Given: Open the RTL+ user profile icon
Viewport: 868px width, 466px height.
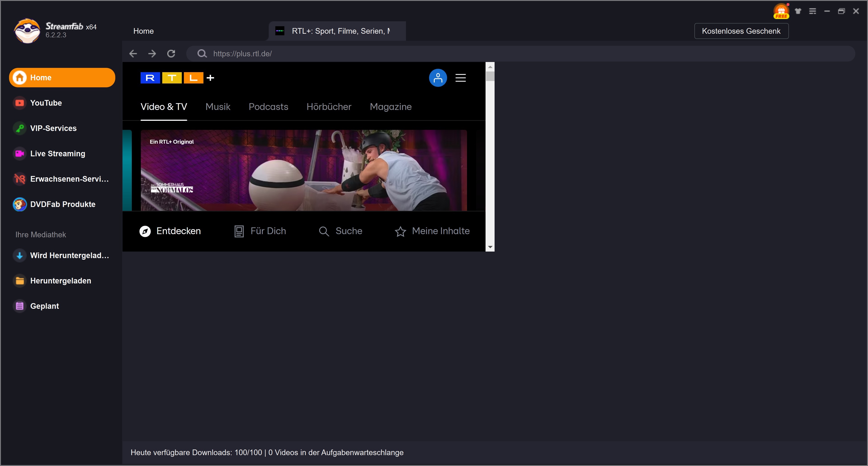Looking at the screenshot, I should coord(438,78).
